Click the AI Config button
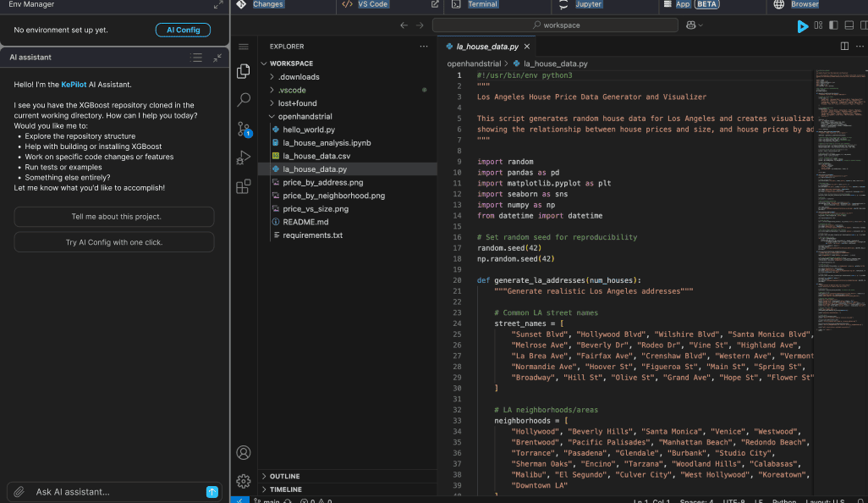Viewport: 868px width, 503px height. pos(183,30)
